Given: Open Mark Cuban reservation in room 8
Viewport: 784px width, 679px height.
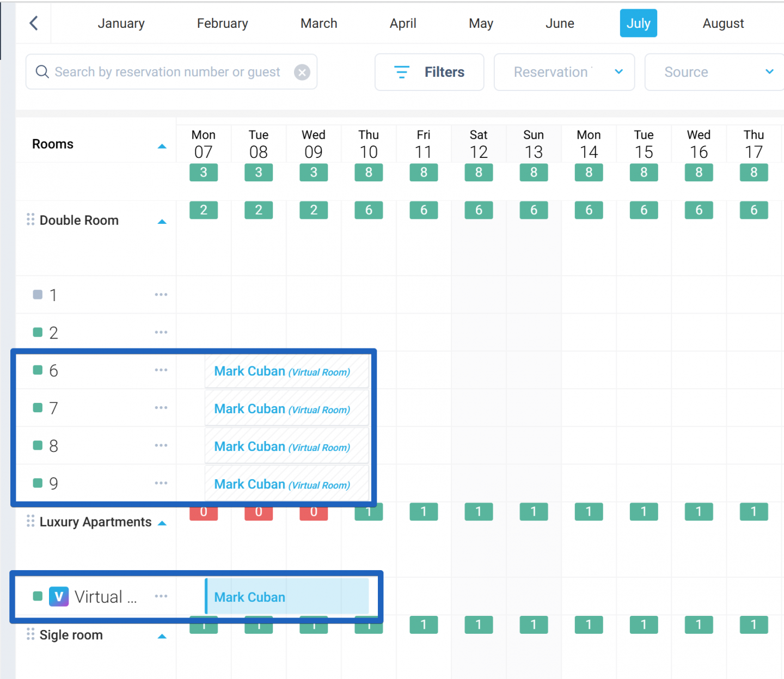Looking at the screenshot, I should 287,446.
